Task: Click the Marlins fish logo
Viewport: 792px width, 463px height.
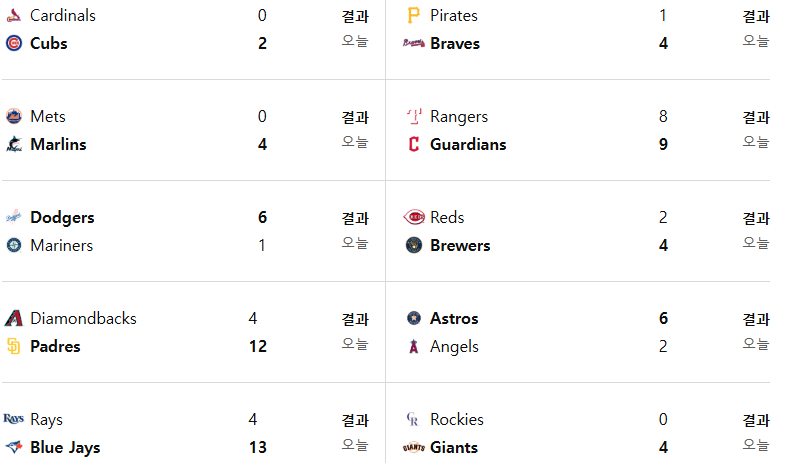Action: pyautogui.click(x=14, y=144)
